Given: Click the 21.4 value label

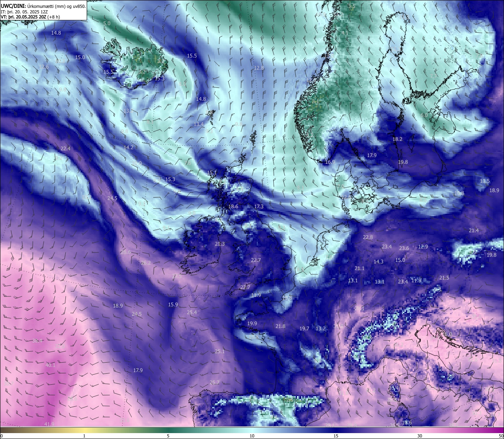Looking at the screenshot, I should pos(474,230).
